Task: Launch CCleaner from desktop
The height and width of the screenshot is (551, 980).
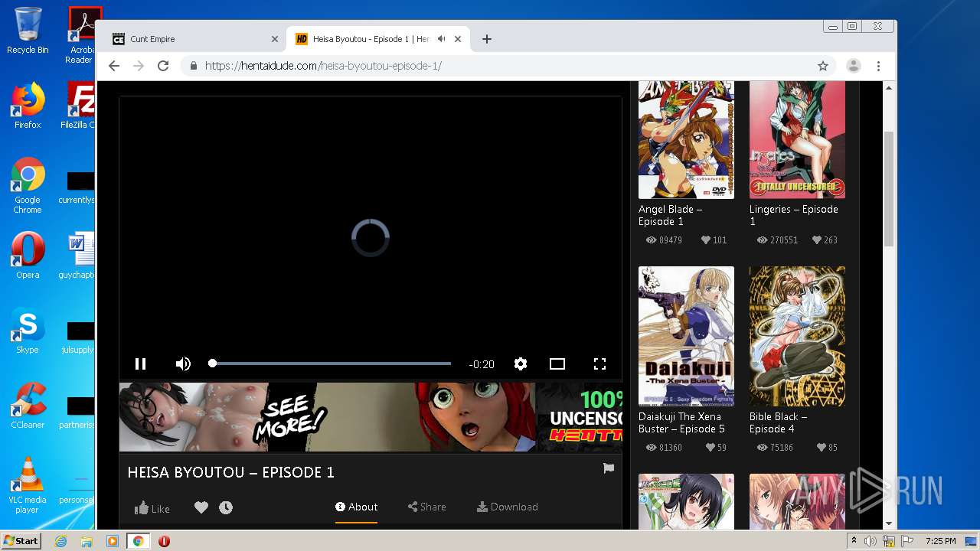Action: [28, 406]
